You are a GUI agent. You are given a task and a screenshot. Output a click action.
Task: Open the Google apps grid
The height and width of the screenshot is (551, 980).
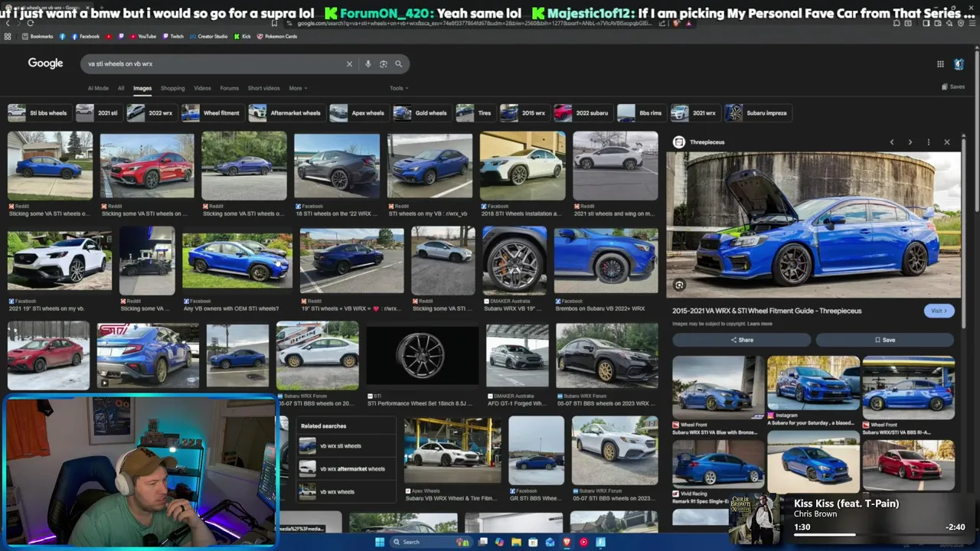click(x=940, y=64)
